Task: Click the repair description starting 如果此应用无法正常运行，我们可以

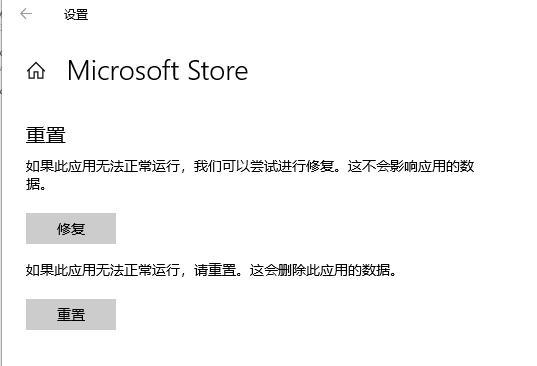Action: coord(250,175)
